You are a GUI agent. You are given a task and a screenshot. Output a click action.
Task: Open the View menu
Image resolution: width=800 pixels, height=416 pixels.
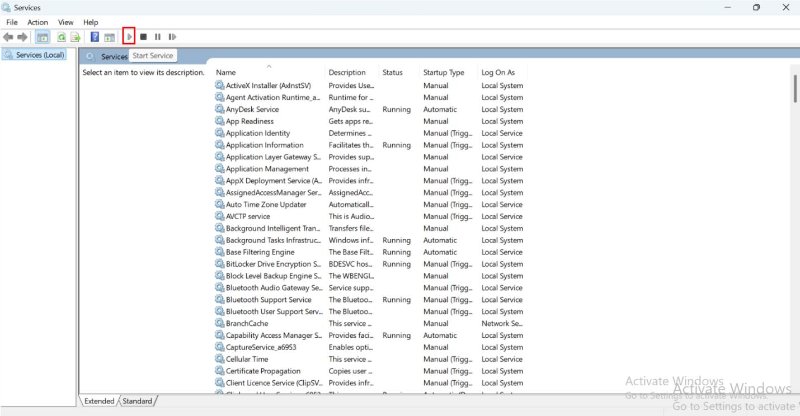coord(65,22)
